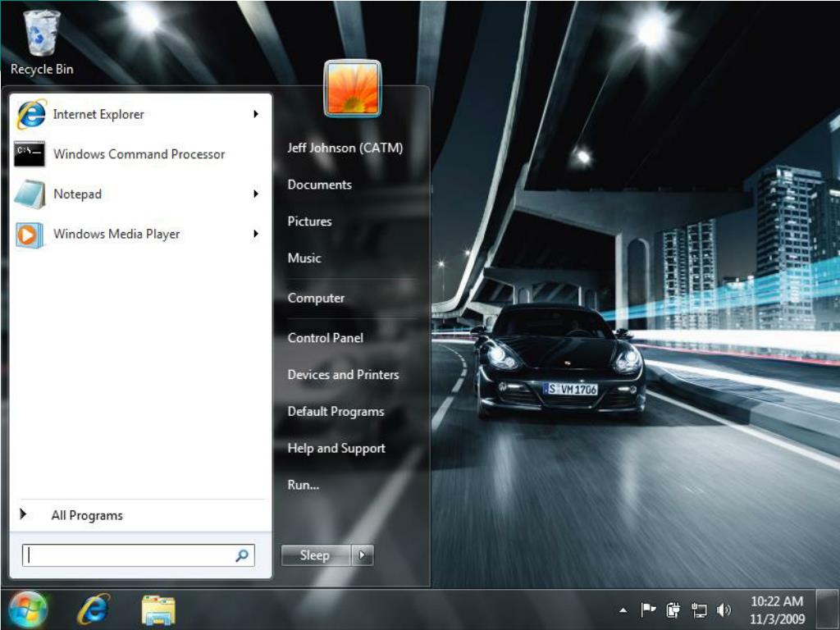The width and height of the screenshot is (840, 630).
Task: Open Help and Support
Action: [336, 449]
